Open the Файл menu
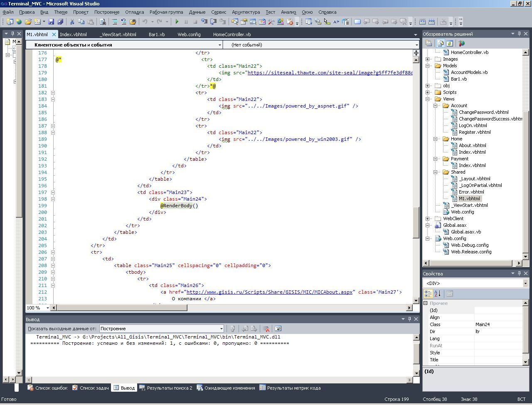This screenshot has height=405, width=532. click(8, 12)
